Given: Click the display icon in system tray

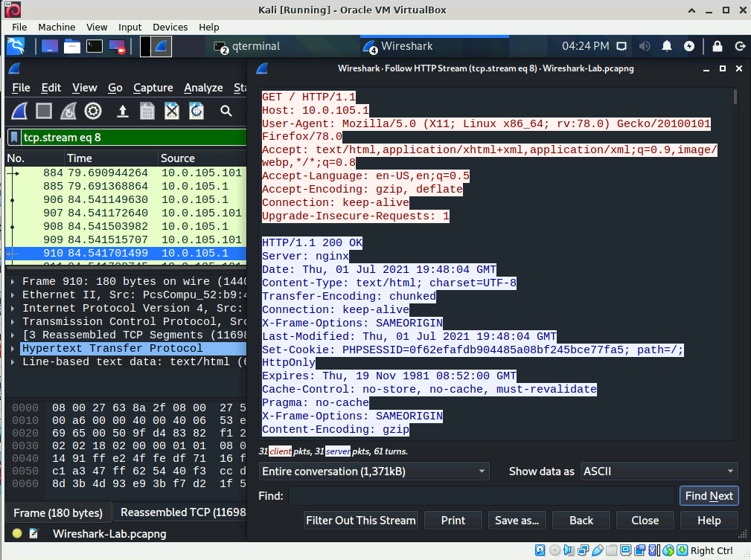Looking at the screenshot, I should pos(621,46).
